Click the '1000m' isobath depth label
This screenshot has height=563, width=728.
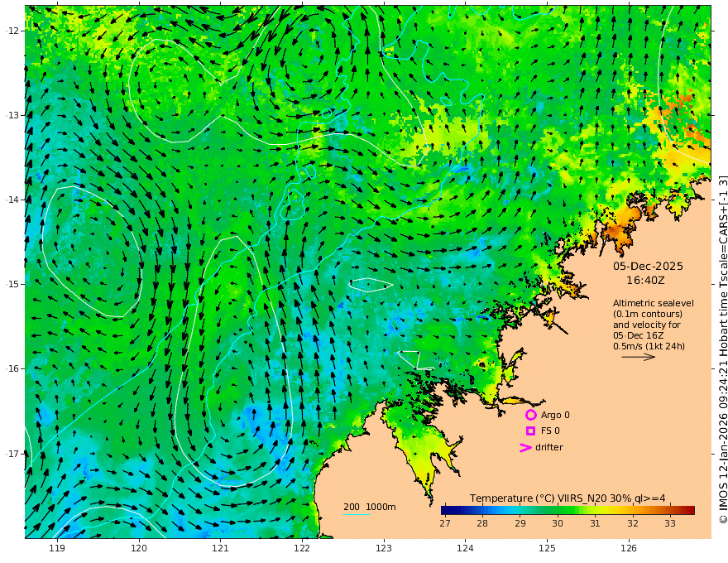click(381, 507)
